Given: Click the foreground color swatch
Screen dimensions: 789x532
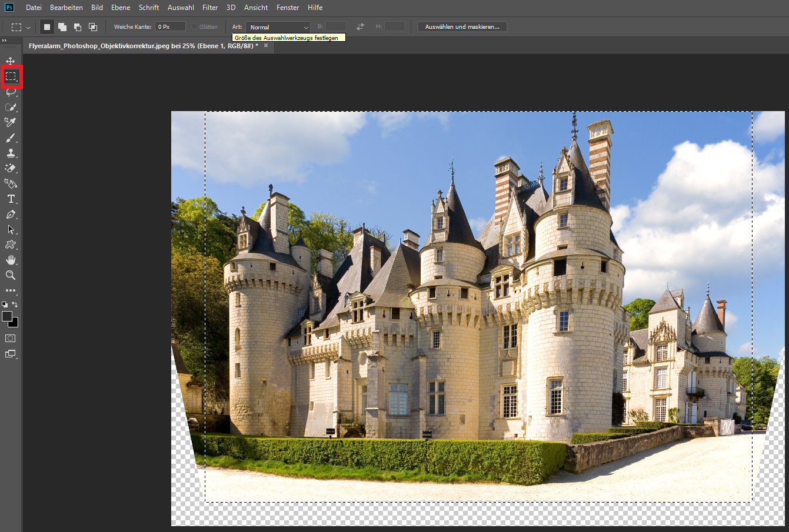Looking at the screenshot, I should pos(7,317).
